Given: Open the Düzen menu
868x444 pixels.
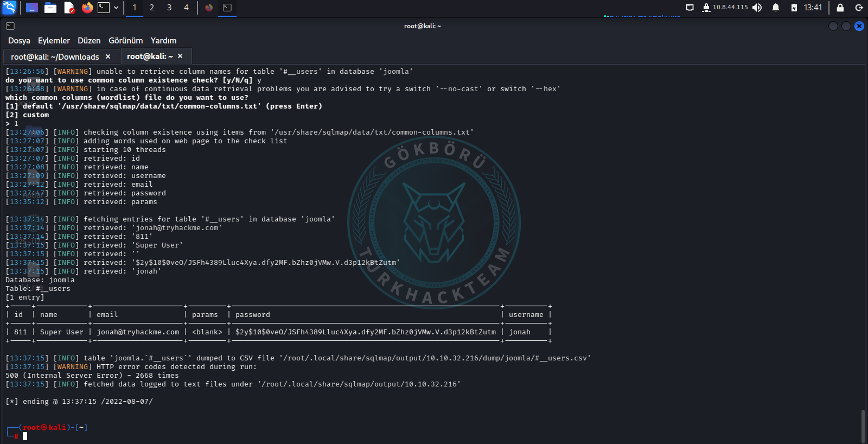Looking at the screenshot, I should pyautogui.click(x=89, y=41).
